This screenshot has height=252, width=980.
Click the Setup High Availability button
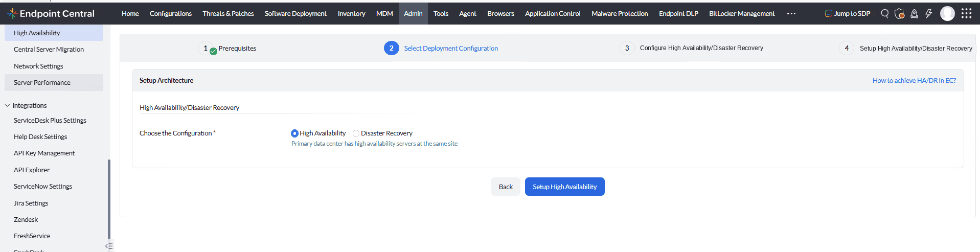coord(565,187)
